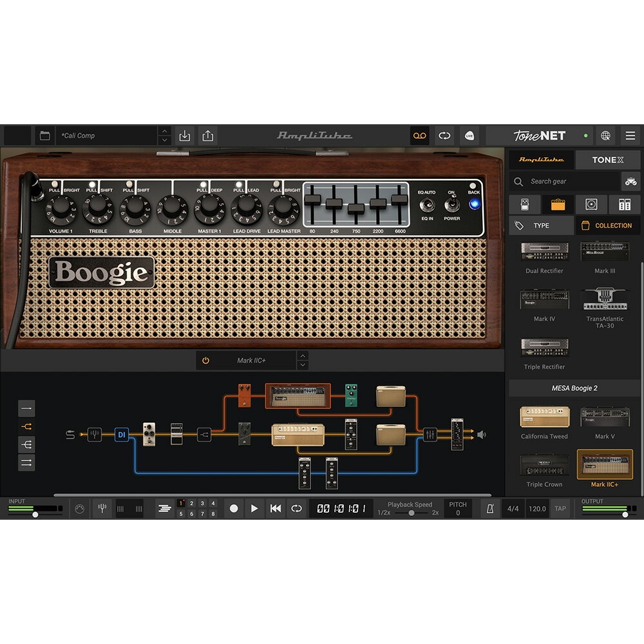Click the Playback Speed slider handle
The image size is (644, 644).
411,513
